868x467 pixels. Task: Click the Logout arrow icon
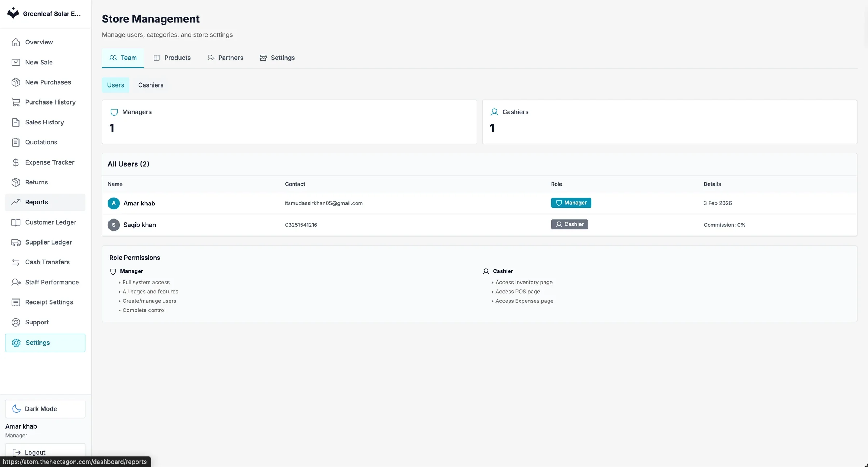click(16, 453)
